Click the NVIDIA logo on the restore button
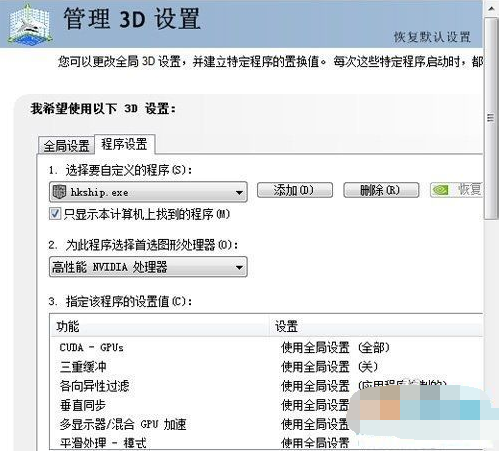Image resolution: width=499 pixels, height=451 pixels. (440, 190)
